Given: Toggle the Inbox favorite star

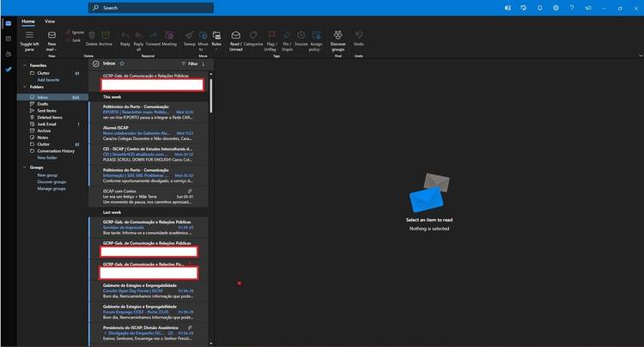Looking at the screenshot, I should [x=122, y=64].
